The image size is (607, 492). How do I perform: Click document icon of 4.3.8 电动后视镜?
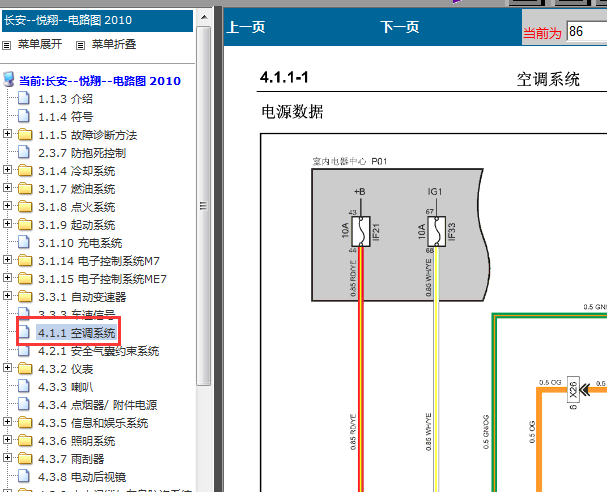(x=24, y=476)
